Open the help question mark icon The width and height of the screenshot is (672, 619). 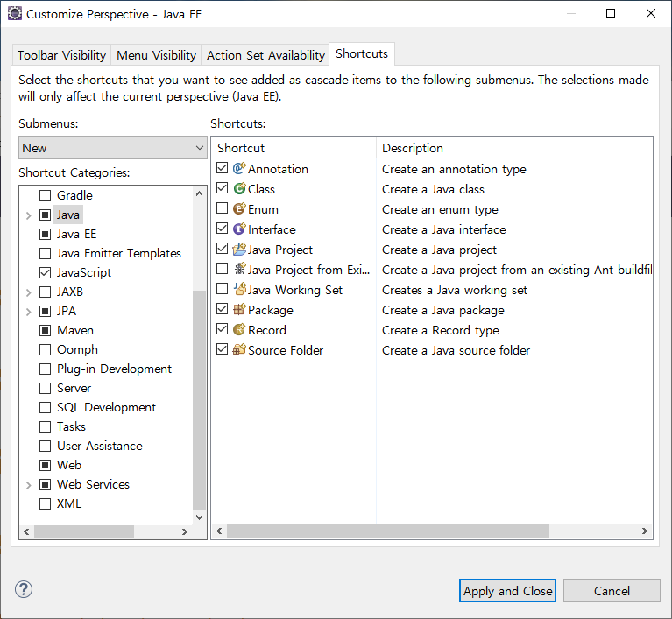24,589
